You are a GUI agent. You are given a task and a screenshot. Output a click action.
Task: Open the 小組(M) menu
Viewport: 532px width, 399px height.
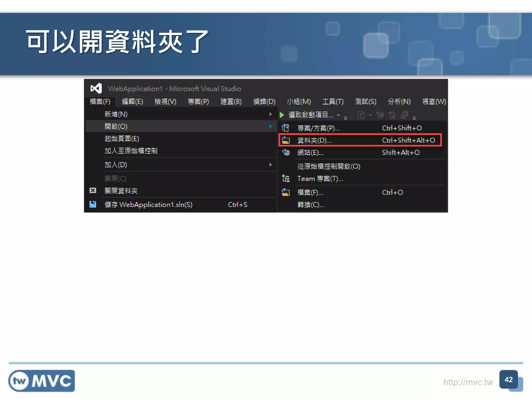coord(299,102)
